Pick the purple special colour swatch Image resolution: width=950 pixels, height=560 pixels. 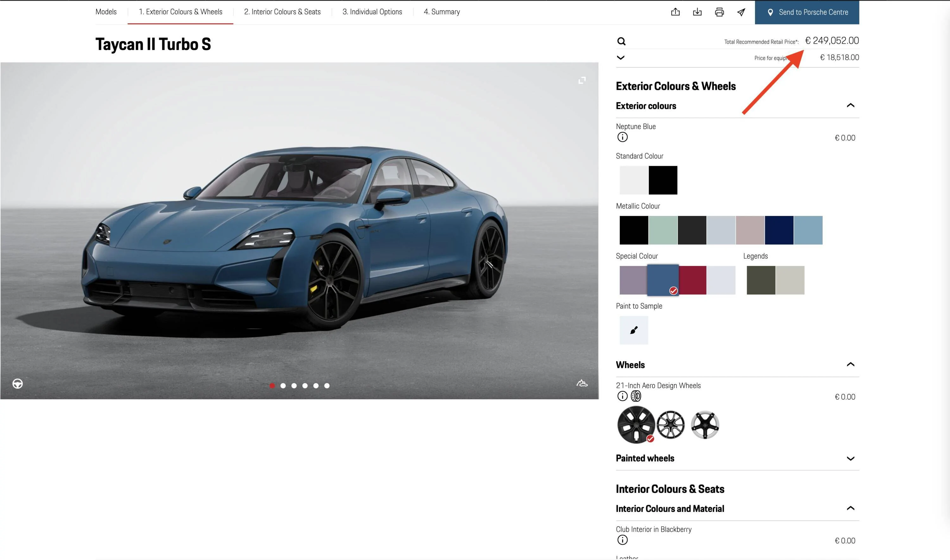pos(633,280)
